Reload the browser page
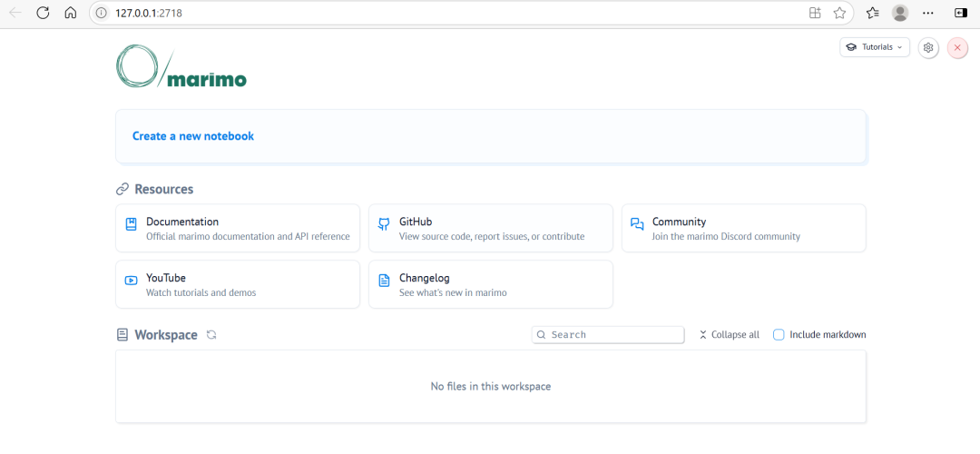This screenshot has height=454, width=980. tap(43, 13)
